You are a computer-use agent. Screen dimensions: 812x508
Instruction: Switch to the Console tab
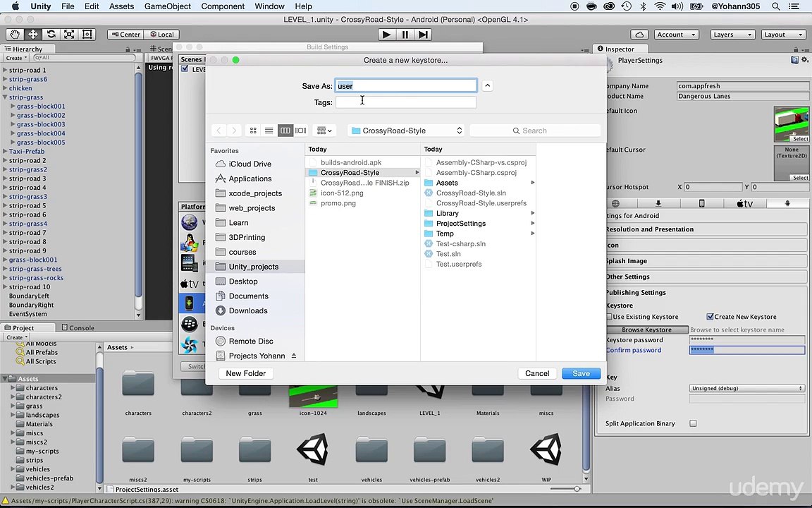[x=78, y=327]
